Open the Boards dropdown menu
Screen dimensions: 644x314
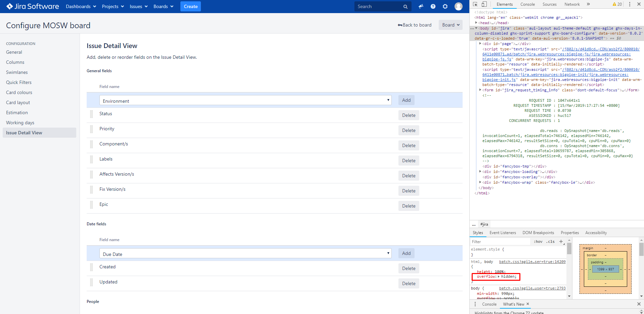(164, 6)
